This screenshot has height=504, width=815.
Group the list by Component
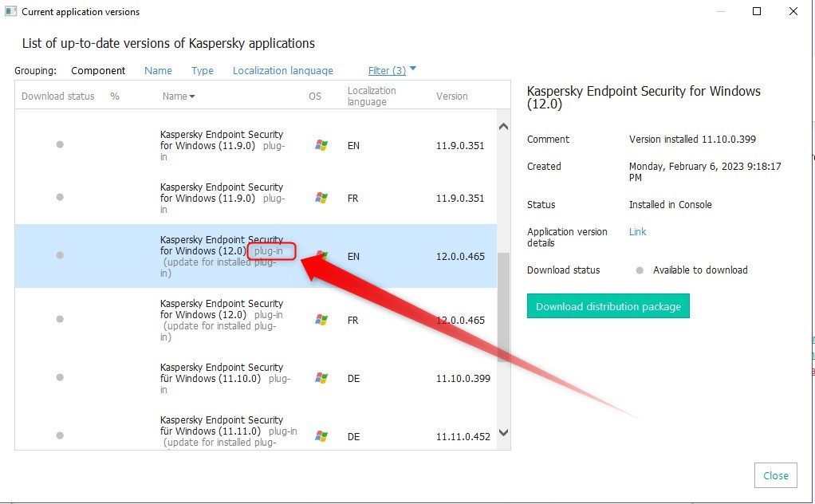[98, 70]
